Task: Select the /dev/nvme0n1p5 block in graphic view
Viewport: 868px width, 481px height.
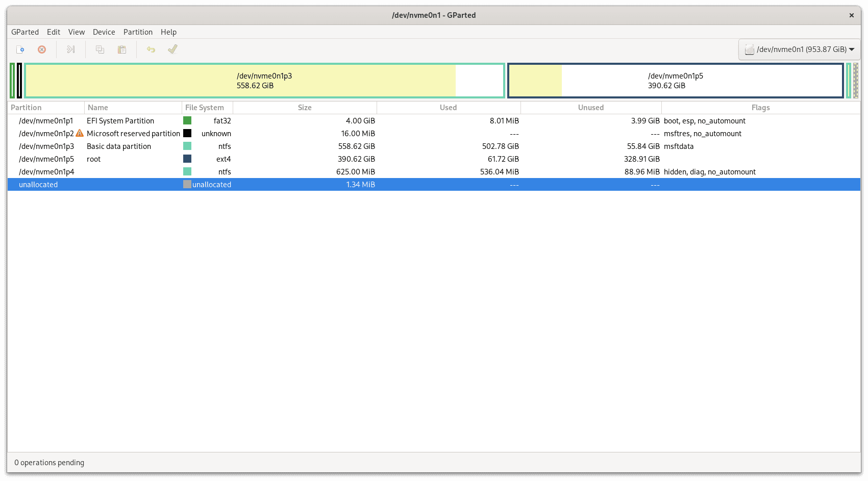Action: pos(676,80)
